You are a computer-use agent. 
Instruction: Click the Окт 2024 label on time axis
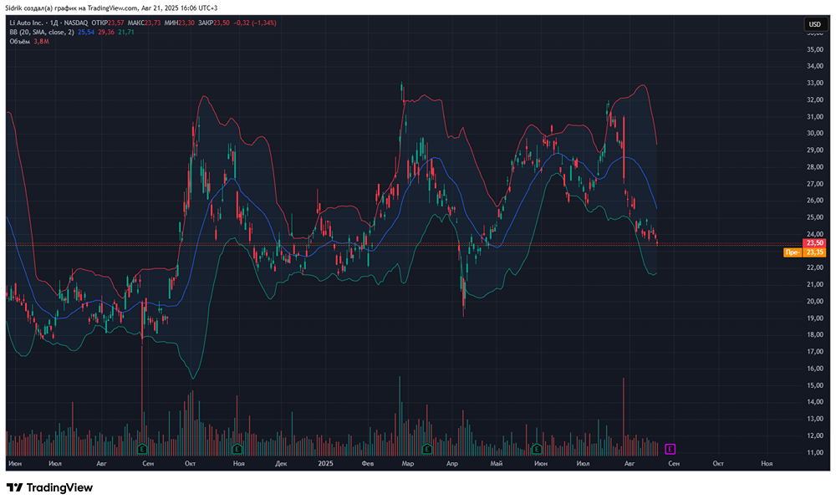(x=190, y=464)
